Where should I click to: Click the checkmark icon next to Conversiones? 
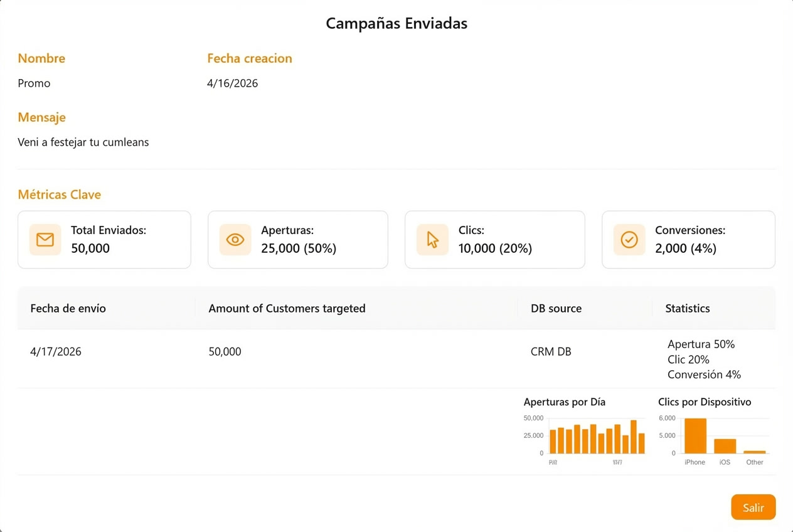[629, 239]
